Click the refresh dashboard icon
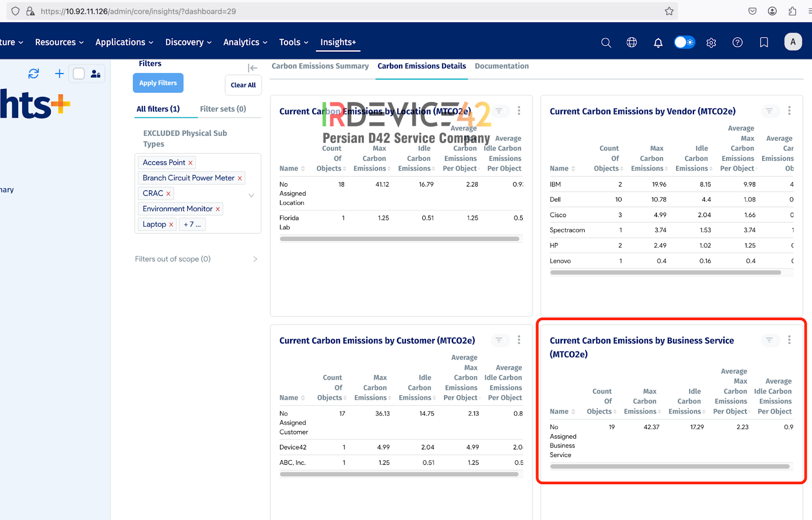The image size is (812, 520). [x=33, y=74]
